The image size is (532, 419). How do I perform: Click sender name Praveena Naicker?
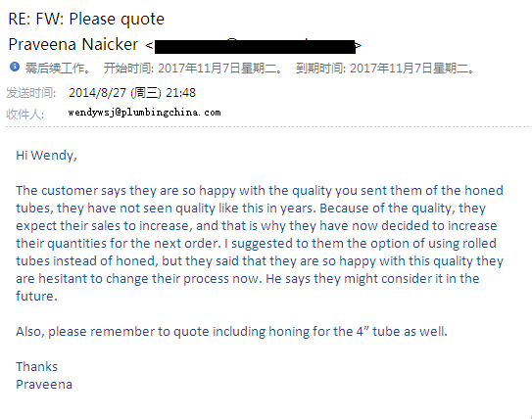point(73,44)
